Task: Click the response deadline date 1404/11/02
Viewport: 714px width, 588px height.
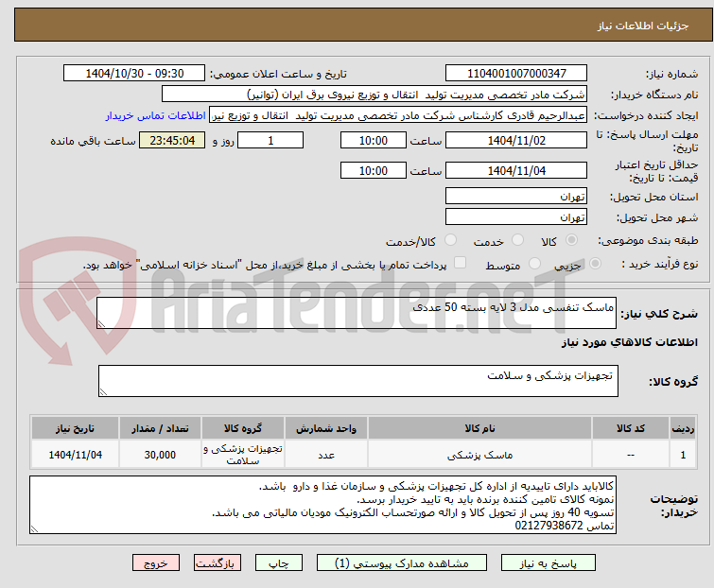Action: [516, 141]
